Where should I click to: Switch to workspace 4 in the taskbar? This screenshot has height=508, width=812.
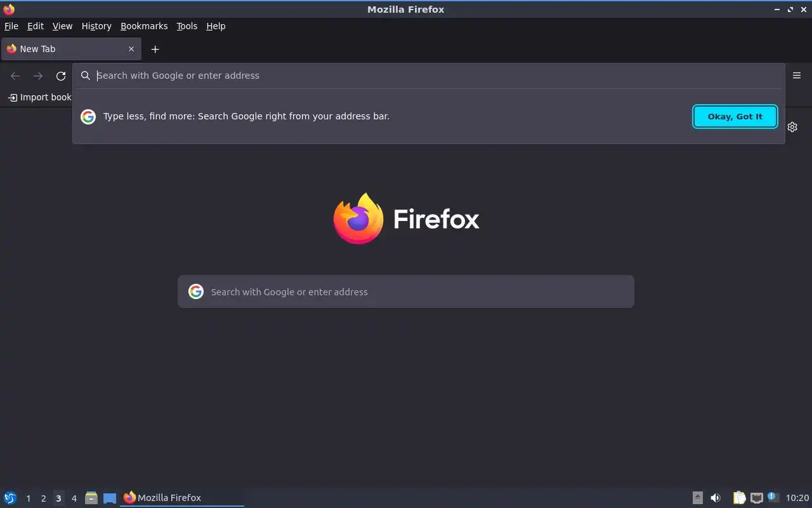coord(74,498)
